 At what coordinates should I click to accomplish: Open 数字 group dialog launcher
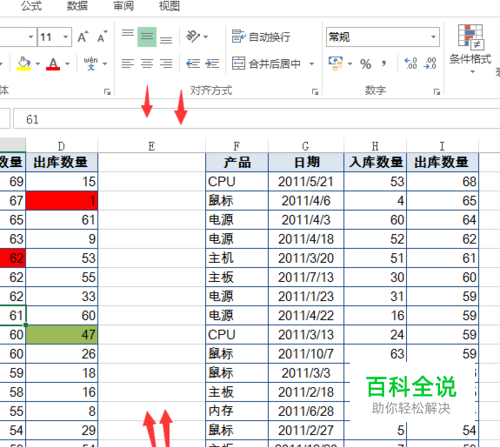437,92
